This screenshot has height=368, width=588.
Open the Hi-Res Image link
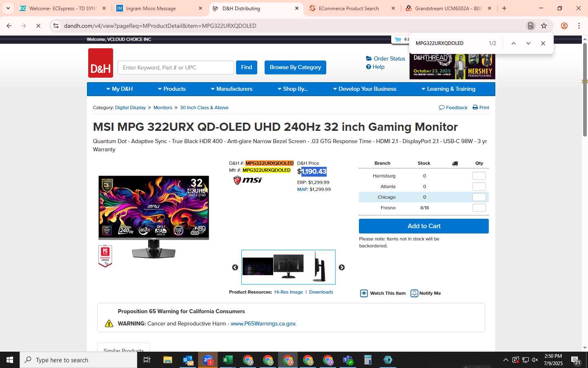click(x=289, y=292)
